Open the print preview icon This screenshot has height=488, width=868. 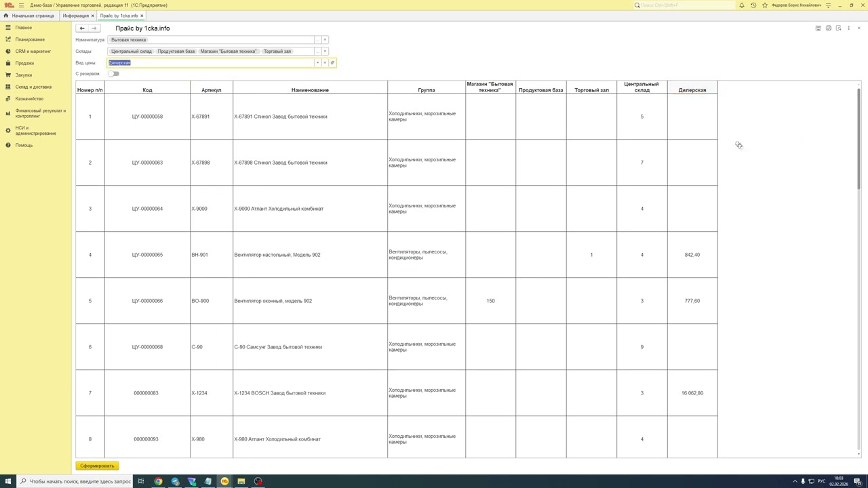[838, 28]
